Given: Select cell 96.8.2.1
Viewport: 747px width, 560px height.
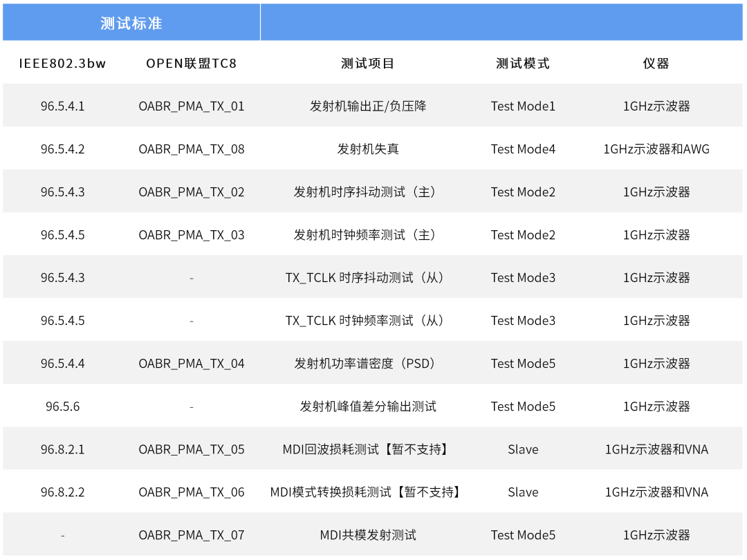Looking at the screenshot, I should 62,449.
